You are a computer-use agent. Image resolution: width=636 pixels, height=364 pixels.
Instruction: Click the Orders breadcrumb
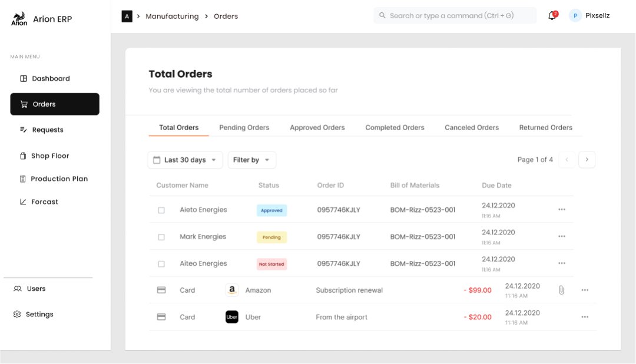pyautogui.click(x=226, y=16)
